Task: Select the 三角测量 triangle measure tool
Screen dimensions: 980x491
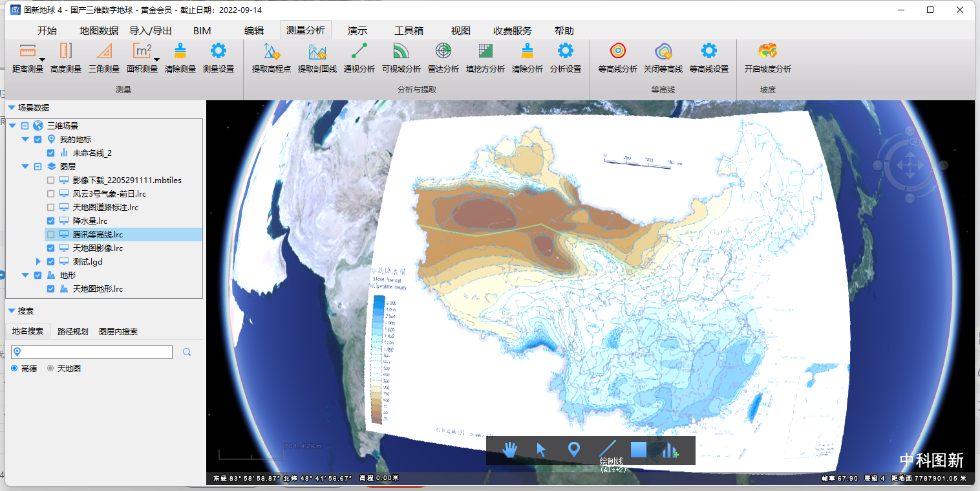Action: click(104, 58)
